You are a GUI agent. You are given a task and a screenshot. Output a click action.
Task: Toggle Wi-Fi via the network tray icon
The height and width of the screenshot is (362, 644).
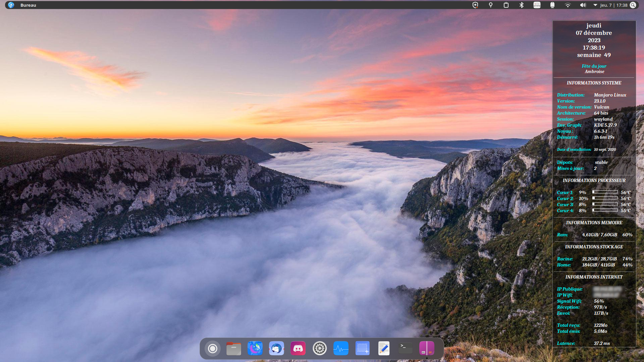[x=569, y=5]
